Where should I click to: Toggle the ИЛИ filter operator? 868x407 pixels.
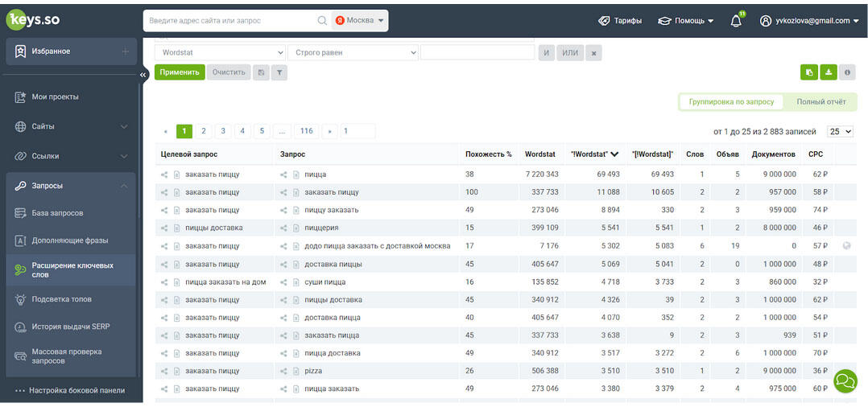click(x=570, y=53)
